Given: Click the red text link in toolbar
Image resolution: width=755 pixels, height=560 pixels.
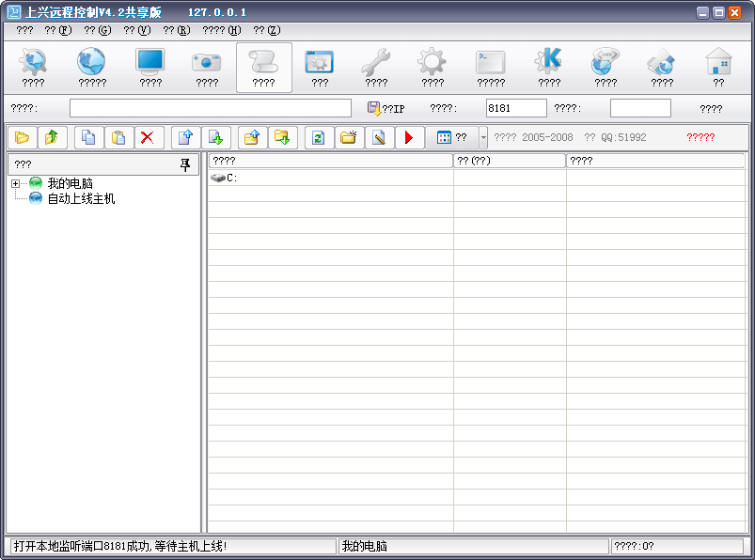Looking at the screenshot, I should [700, 137].
